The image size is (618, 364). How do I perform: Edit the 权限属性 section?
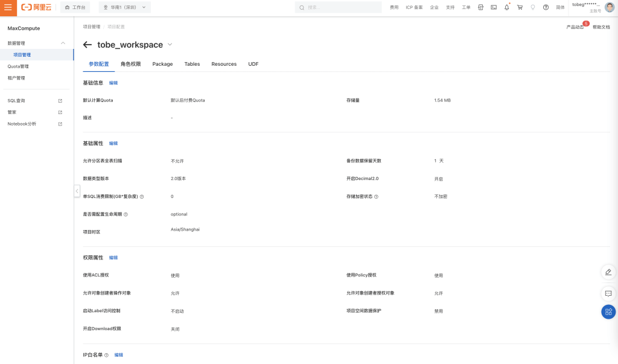pyautogui.click(x=113, y=258)
